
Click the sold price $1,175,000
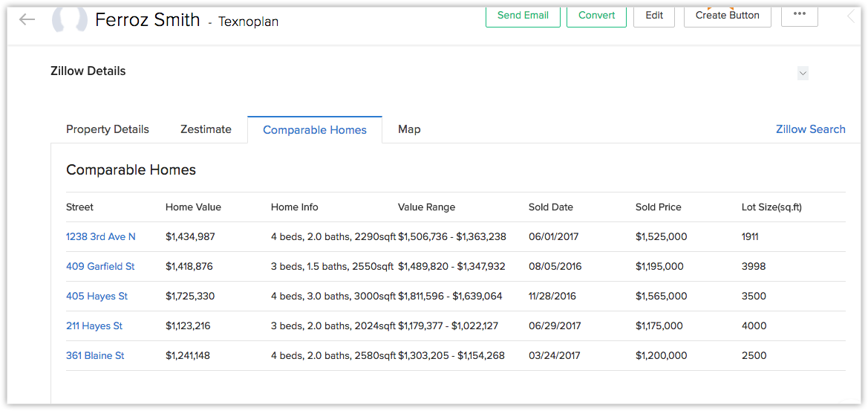659,326
